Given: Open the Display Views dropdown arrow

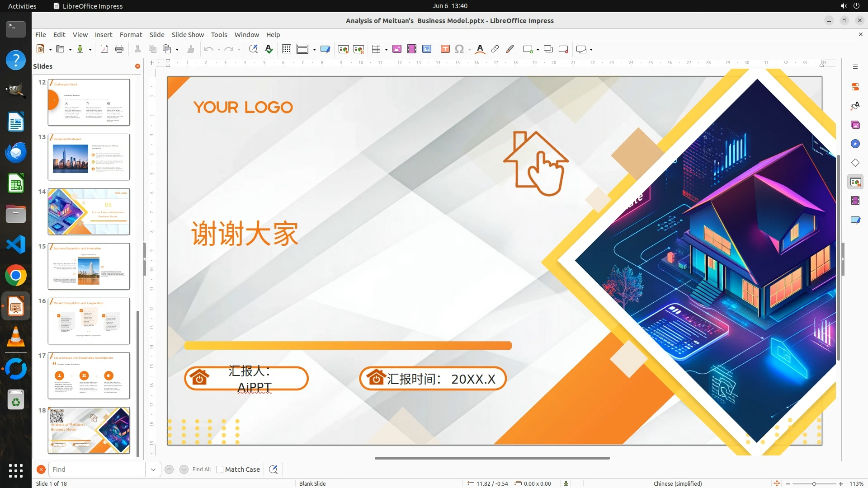Looking at the screenshot, I should click(314, 49).
